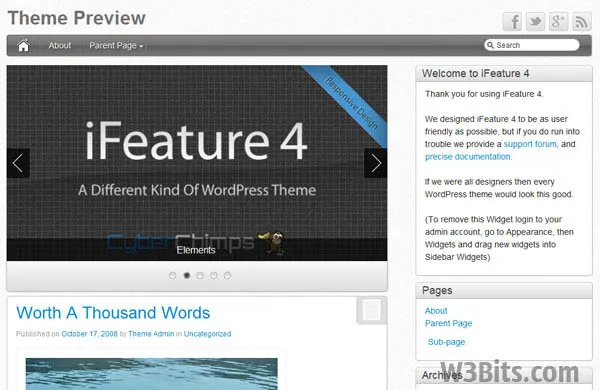Open Worth A Thousand Words post

tap(113, 313)
